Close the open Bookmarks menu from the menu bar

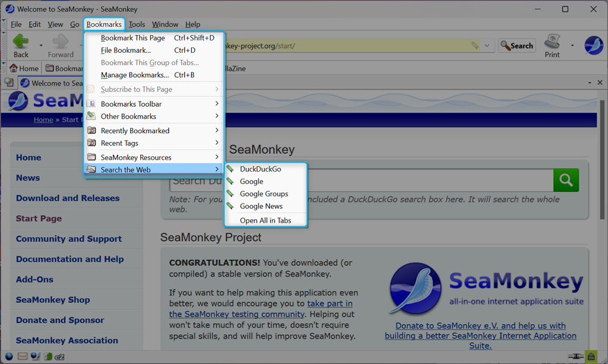click(x=104, y=24)
